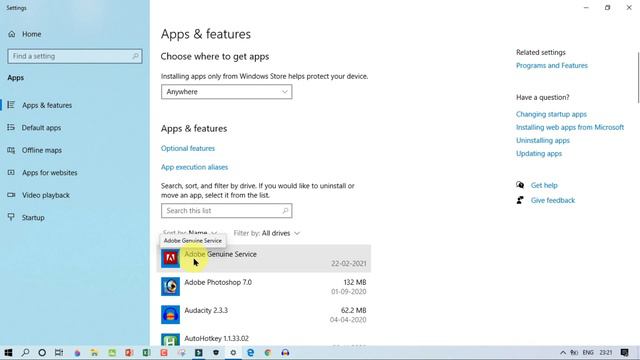Screen dimensions: 640x360
Task: Click Give feedback link
Action: click(x=553, y=200)
